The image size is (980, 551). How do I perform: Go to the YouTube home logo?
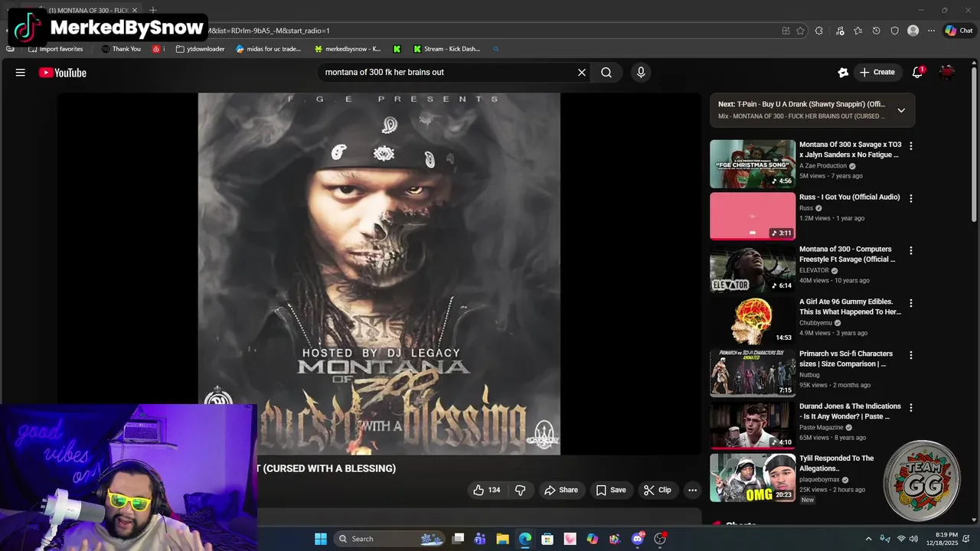click(x=63, y=73)
